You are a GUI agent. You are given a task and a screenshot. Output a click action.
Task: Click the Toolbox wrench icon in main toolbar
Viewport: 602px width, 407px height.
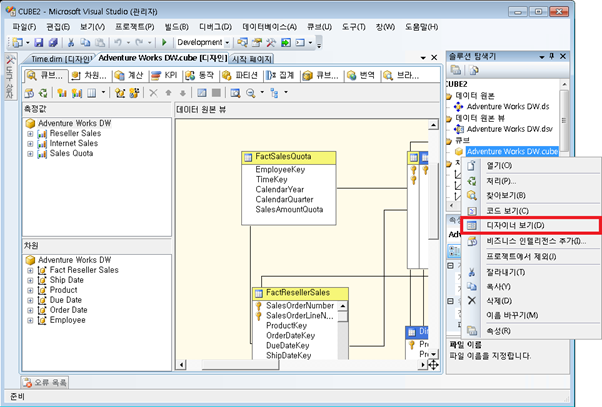coord(271,42)
